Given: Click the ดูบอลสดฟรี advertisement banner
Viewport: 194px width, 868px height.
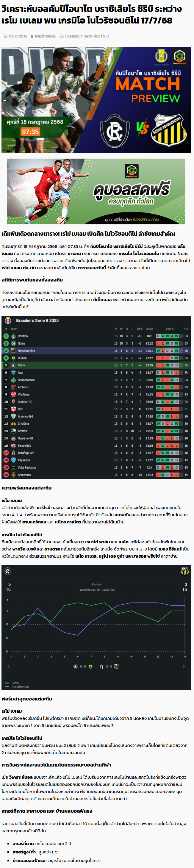Looking at the screenshot, I should [96, 191].
